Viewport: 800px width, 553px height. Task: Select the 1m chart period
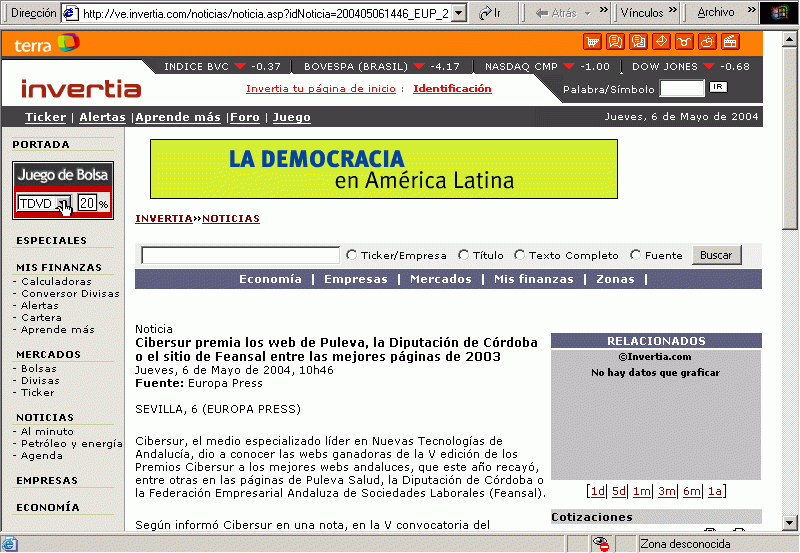pyautogui.click(x=642, y=491)
